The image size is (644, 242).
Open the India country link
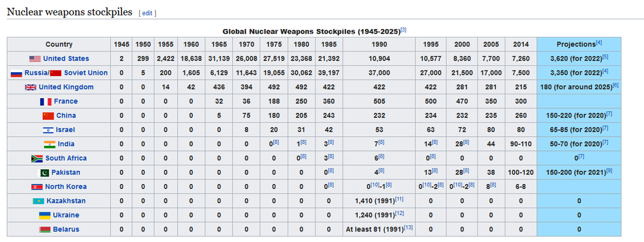click(x=66, y=144)
